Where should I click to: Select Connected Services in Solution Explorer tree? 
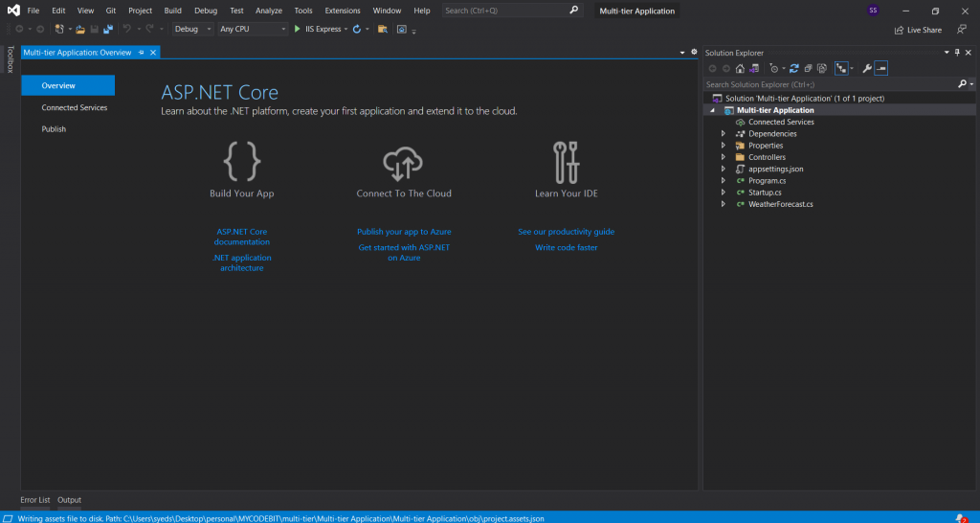(781, 122)
